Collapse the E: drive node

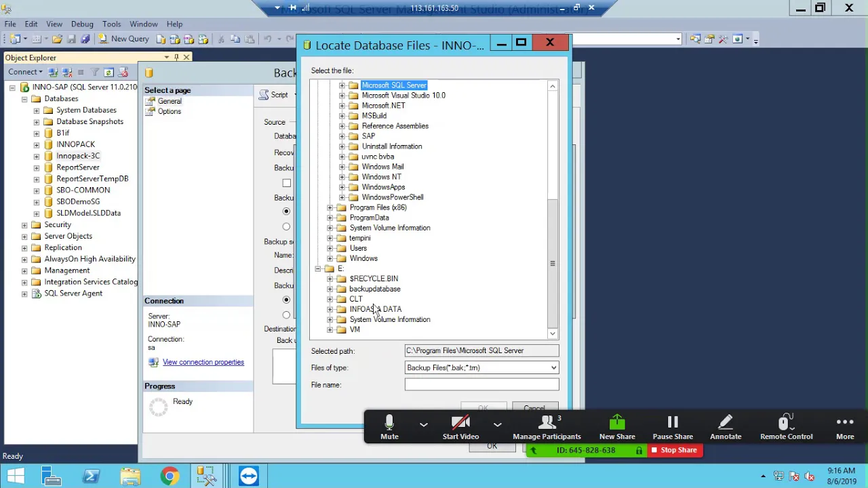coord(317,268)
